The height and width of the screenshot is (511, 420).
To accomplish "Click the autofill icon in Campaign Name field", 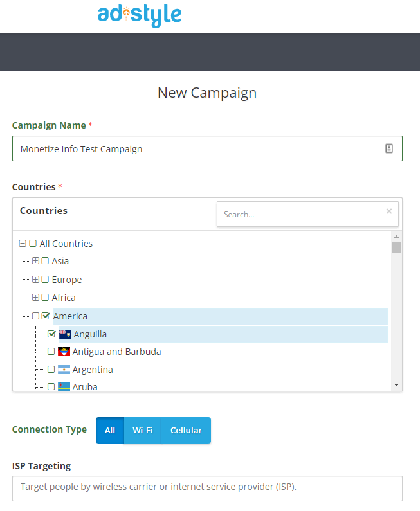I will [x=389, y=148].
